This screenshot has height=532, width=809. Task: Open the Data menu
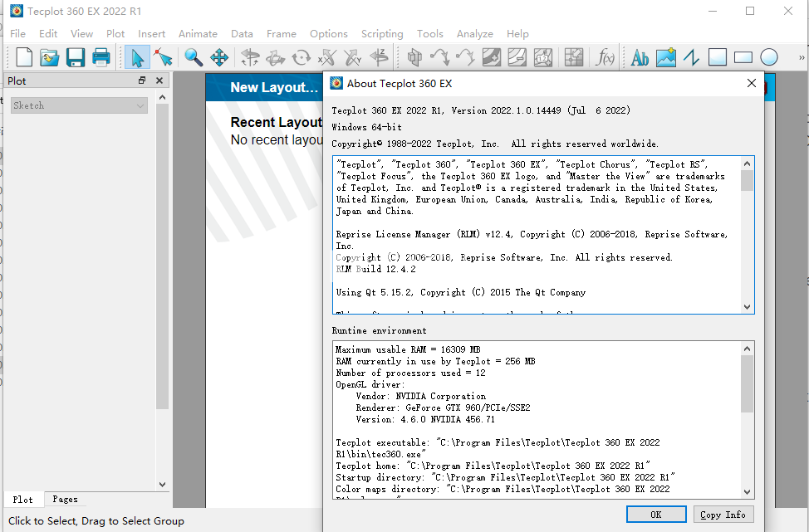pyautogui.click(x=242, y=33)
